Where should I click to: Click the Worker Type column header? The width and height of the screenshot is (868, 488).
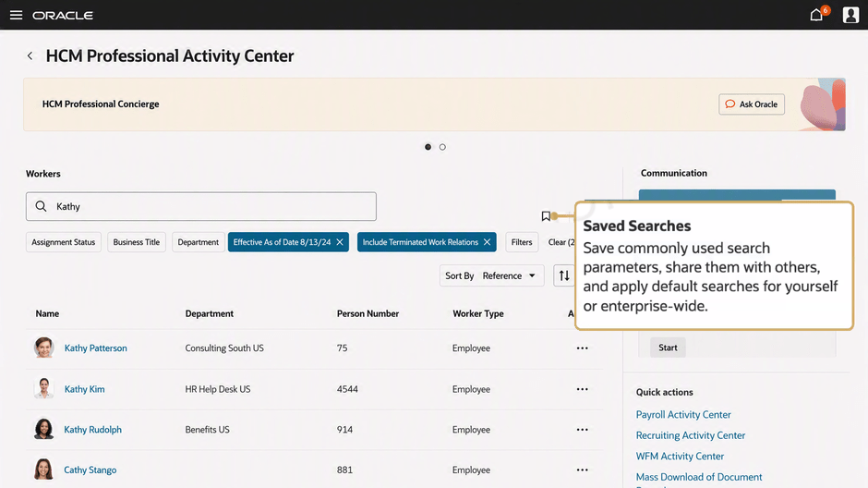pos(477,313)
